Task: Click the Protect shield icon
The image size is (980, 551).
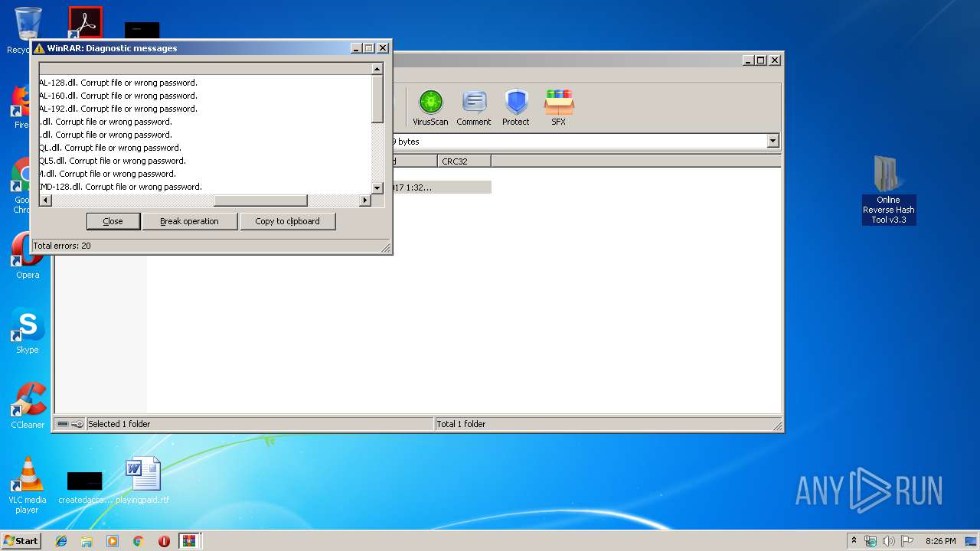Action: point(516,108)
